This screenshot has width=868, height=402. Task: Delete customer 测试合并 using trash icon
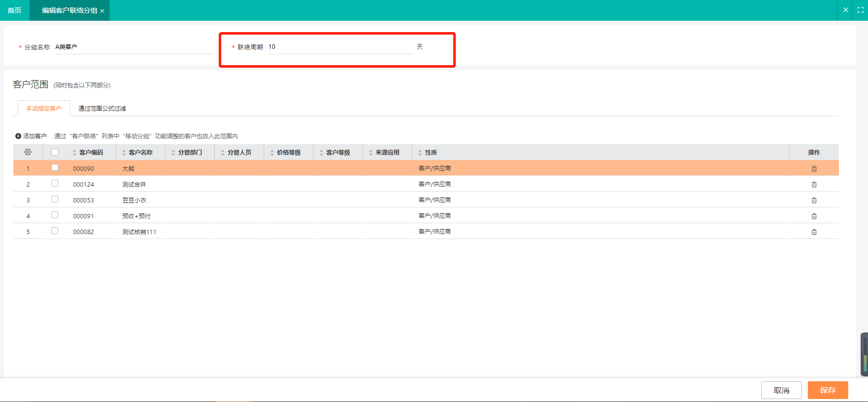pyautogui.click(x=814, y=185)
